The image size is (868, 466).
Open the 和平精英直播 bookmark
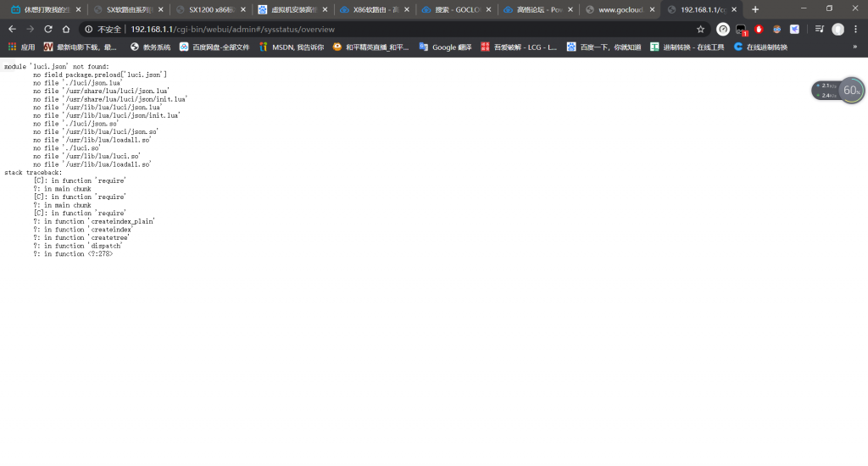tap(371, 47)
